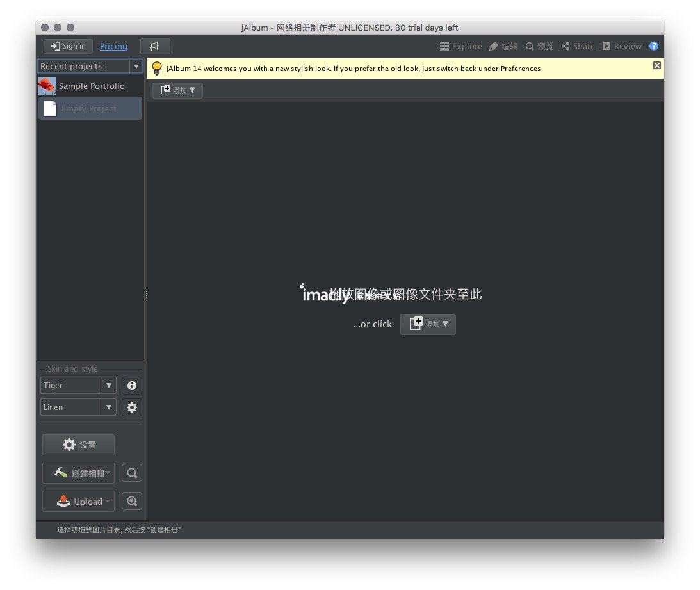
Task: Select Sample Portfolio project
Action: point(90,86)
